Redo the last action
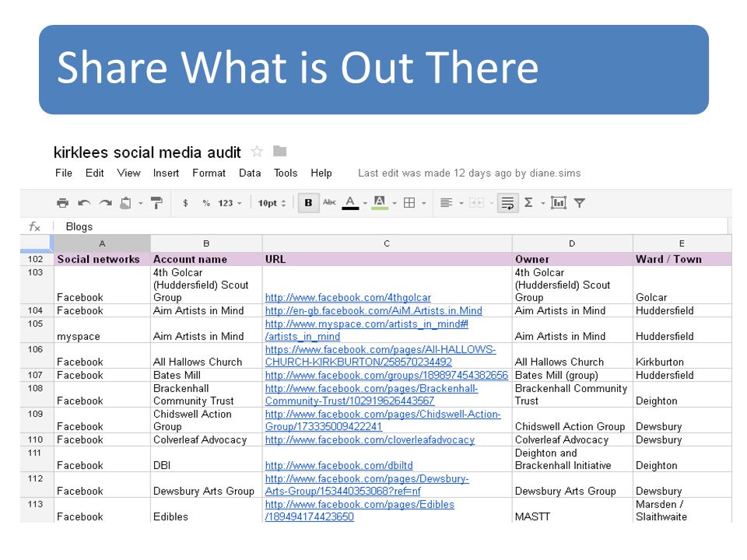Viewport: 747px width, 560px height. [x=105, y=203]
